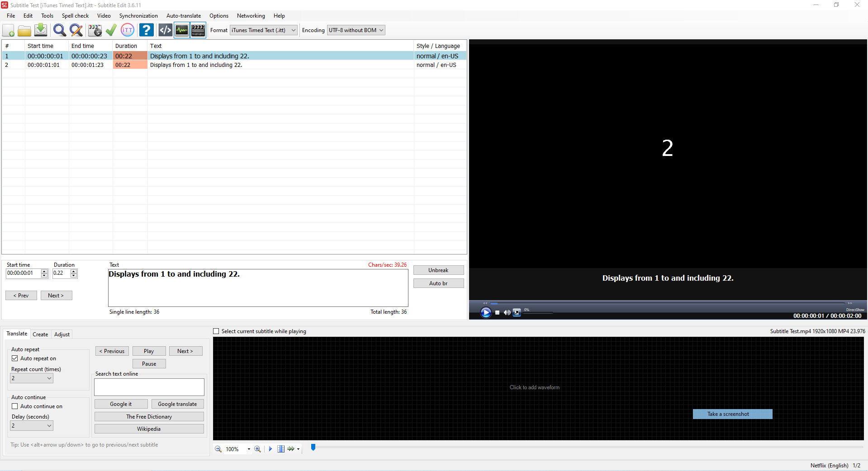This screenshot has height=471, width=868.
Task: Run the spell check tool
Action: (x=111, y=30)
